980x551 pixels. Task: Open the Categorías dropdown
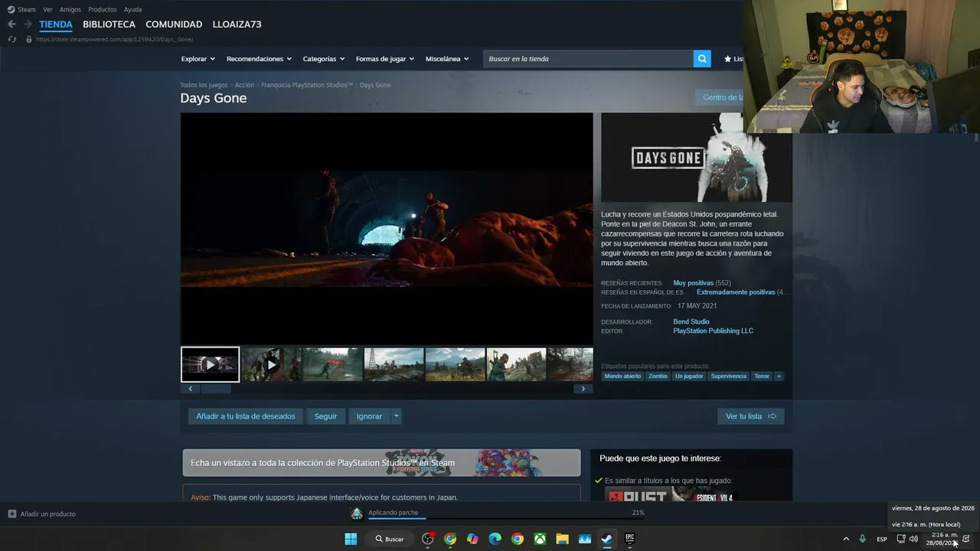click(x=324, y=59)
